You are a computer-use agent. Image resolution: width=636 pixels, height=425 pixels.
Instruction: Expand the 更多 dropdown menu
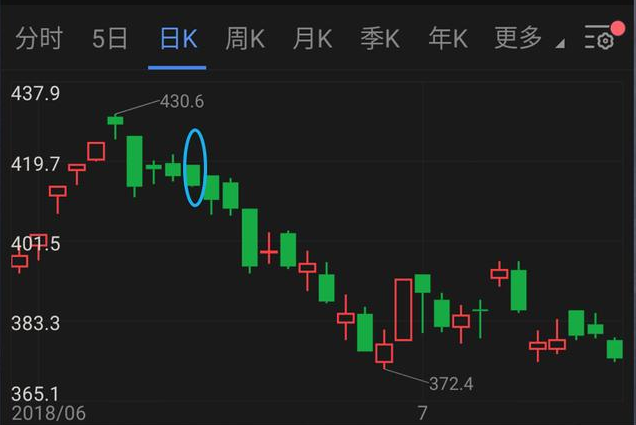518,38
